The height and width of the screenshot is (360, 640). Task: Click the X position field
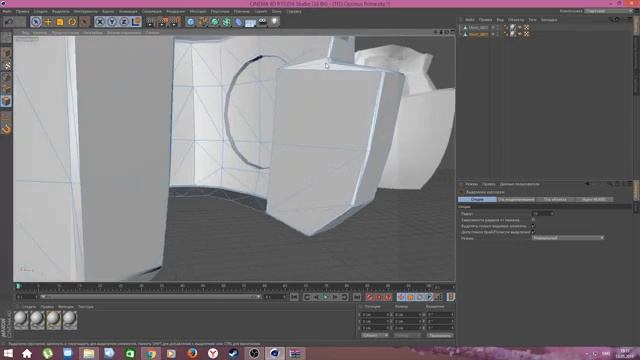(376, 315)
